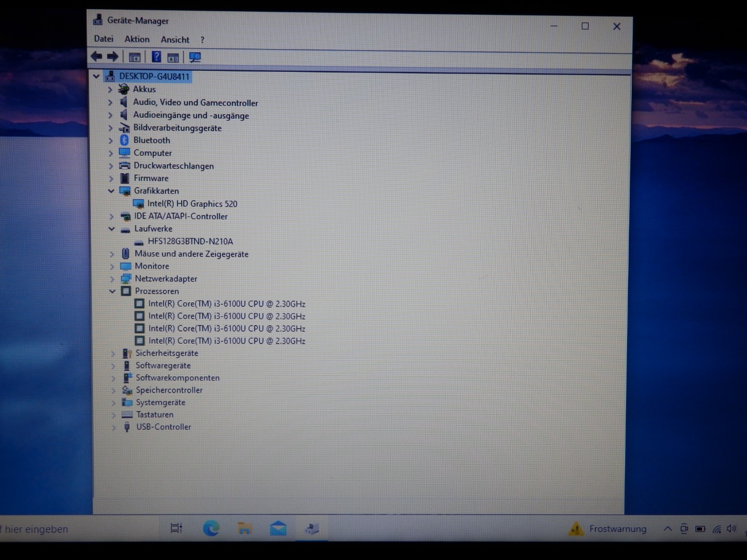Viewport: 747px width, 560px height.
Task: Click the Druckwarteschlangen printer icon
Action: click(x=125, y=166)
